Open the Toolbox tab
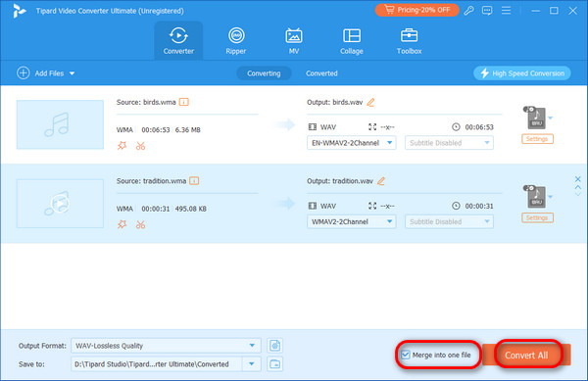Viewport: 588px width, 381px height. pos(409,41)
